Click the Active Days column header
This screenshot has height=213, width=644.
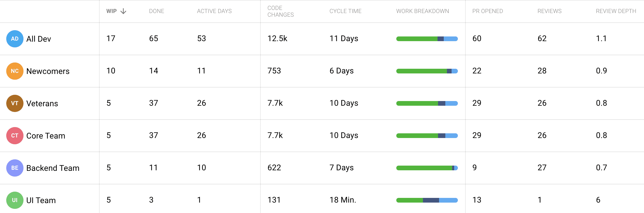(x=214, y=11)
